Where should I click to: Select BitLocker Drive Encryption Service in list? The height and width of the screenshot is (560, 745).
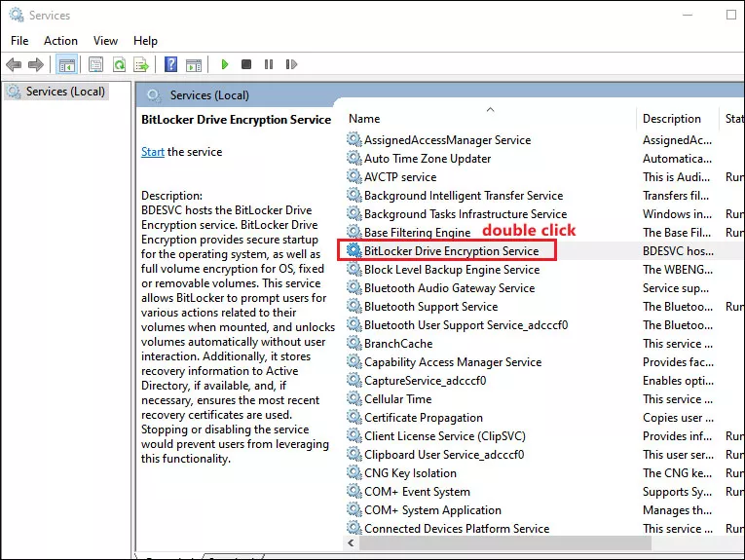[451, 251]
